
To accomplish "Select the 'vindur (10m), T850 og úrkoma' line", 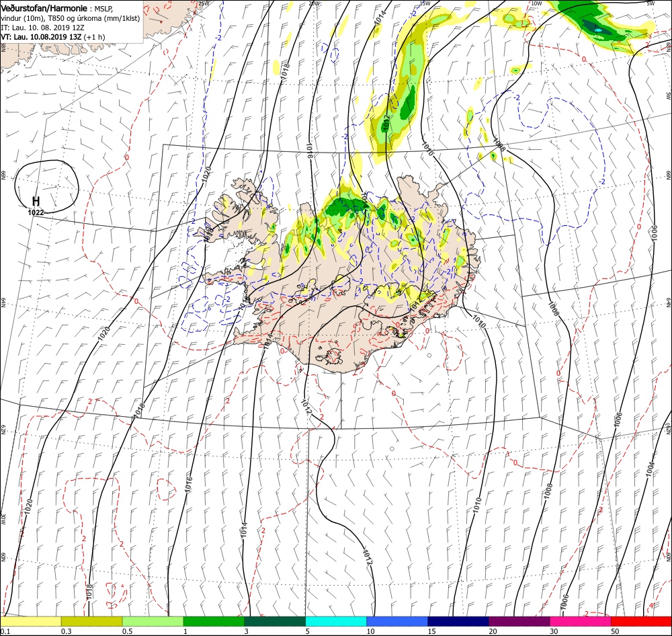I will point(71,18).
